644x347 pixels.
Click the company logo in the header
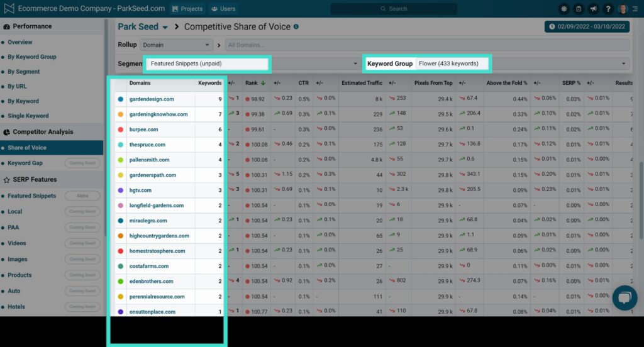coord(9,8)
